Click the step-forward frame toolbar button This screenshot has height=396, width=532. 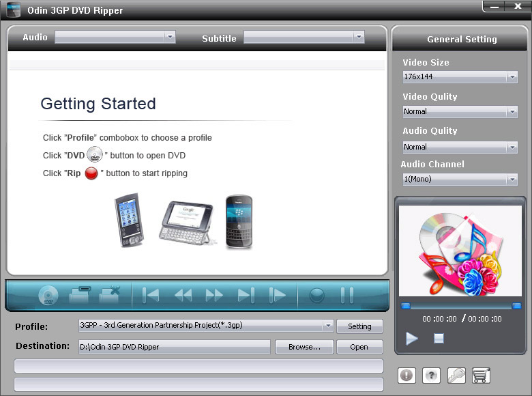[x=277, y=295]
